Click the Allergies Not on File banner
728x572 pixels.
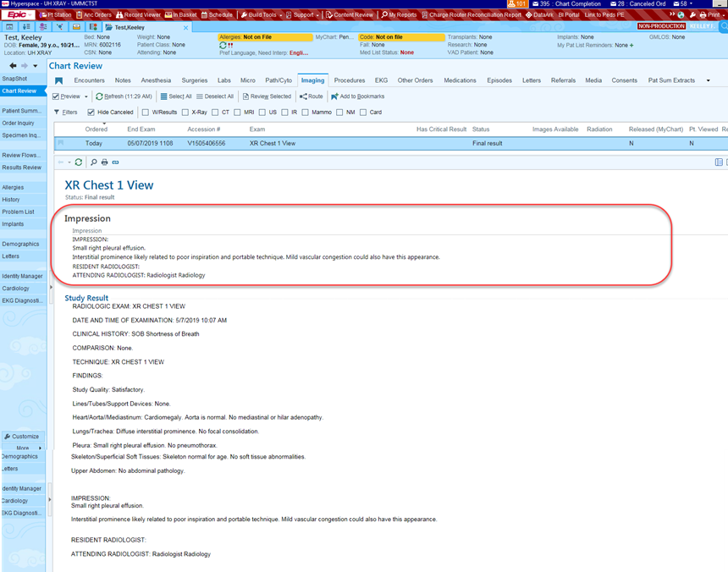pos(266,37)
